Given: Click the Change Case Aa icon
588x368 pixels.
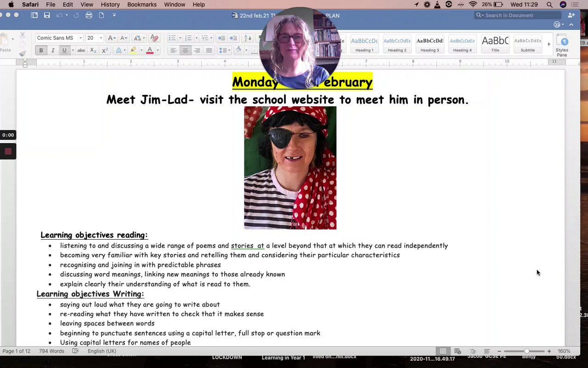Looking at the screenshot, I should [x=136, y=38].
